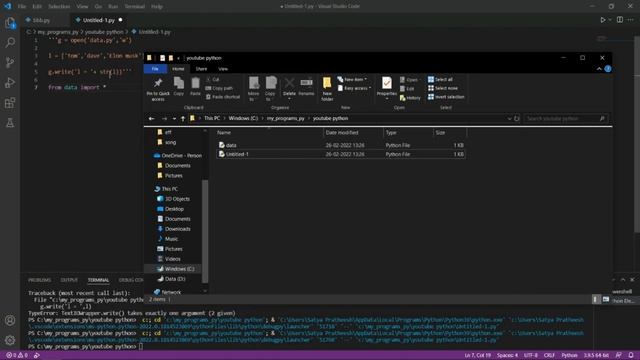Viewport: 640px width, 360px height.
Task: Open the Easy access dropdown
Action: point(354,88)
